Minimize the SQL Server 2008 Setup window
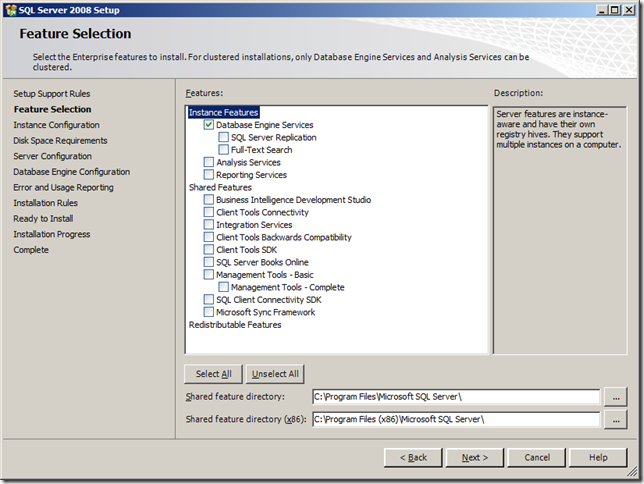Image resolution: width=644 pixels, height=484 pixels. pyautogui.click(x=602, y=10)
